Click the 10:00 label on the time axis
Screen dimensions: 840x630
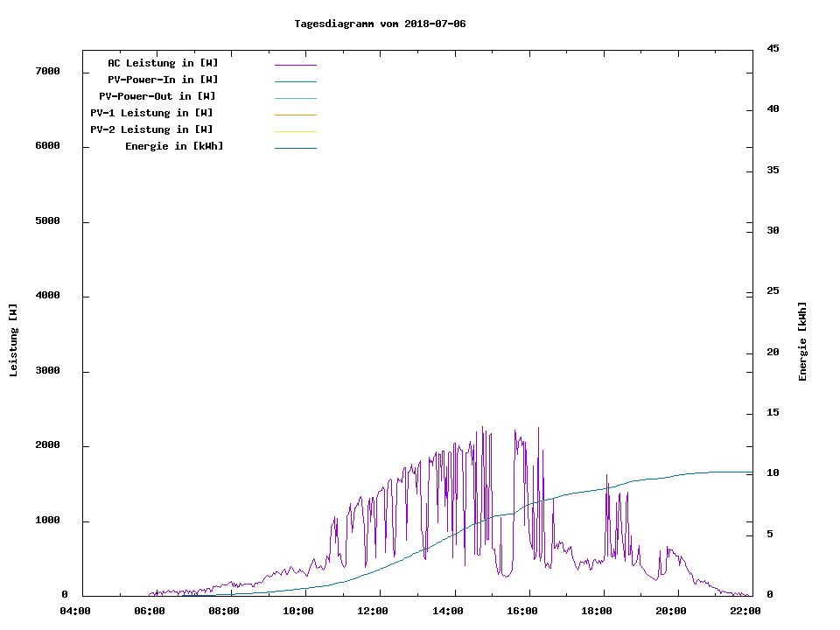pos(298,611)
